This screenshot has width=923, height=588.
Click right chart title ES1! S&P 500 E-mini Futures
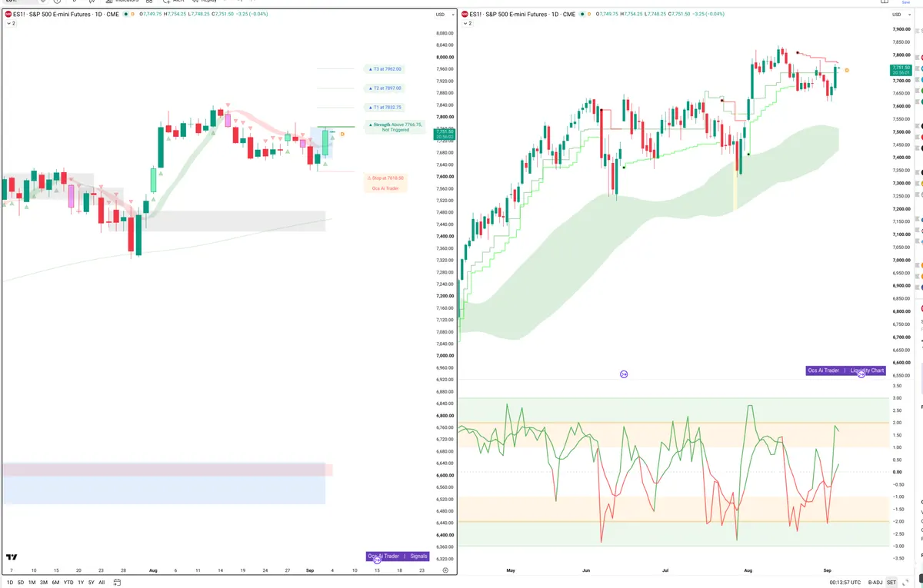click(510, 14)
